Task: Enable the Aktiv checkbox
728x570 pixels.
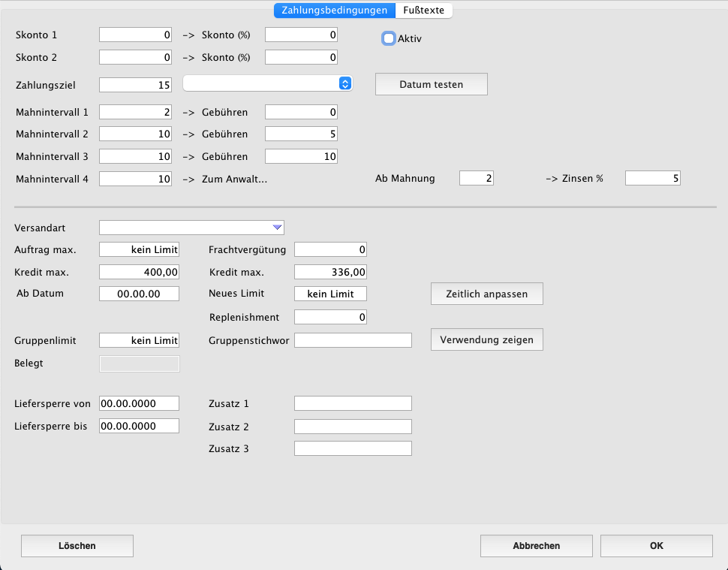Action: tap(389, 38)
